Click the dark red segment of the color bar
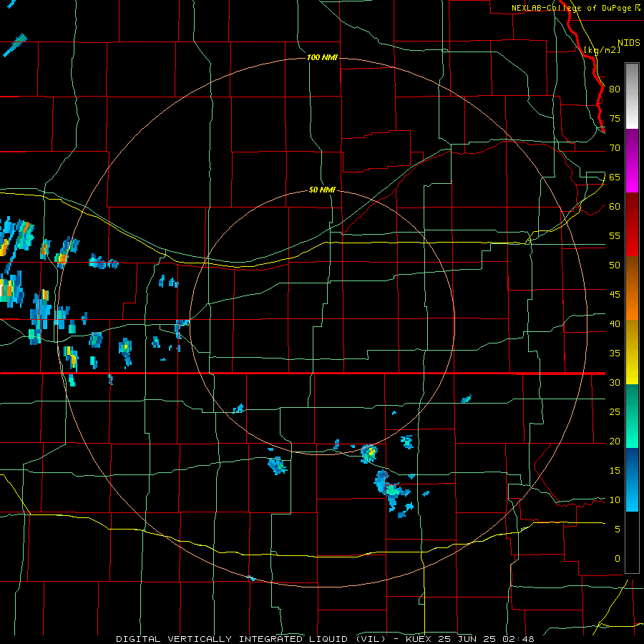644x644 pixels. point(632,225)
